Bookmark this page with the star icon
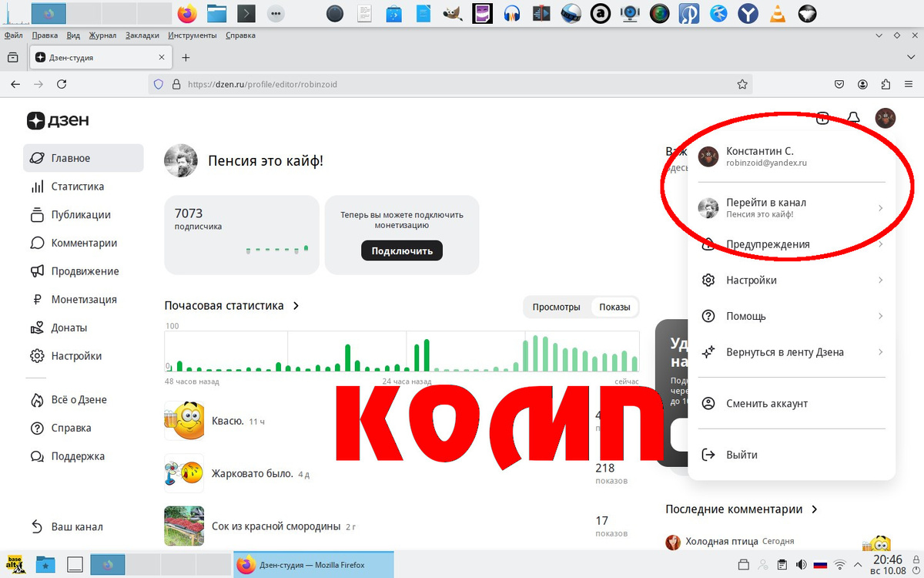Image resolution: width=924 pixels, height=578 pixels. point(742,85)
